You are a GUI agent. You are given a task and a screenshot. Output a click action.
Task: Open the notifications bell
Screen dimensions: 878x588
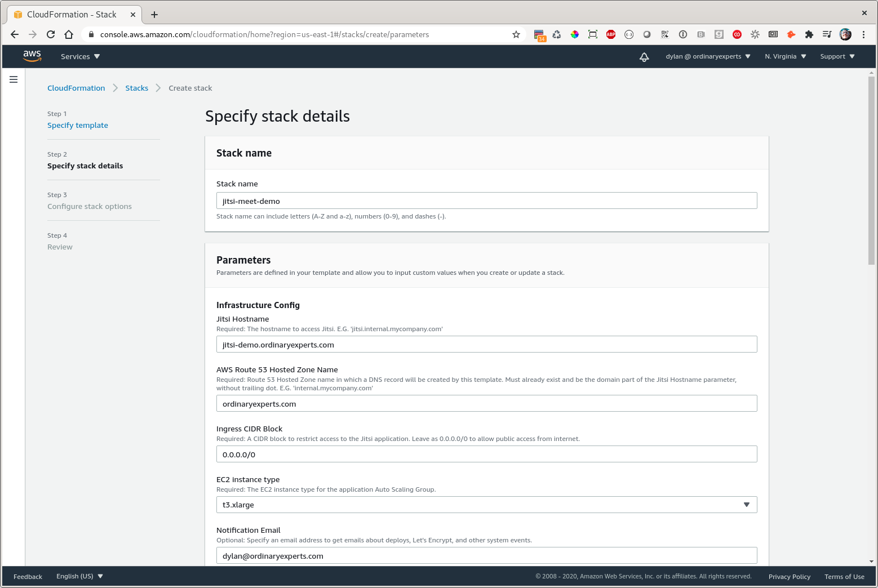pos(644,57)
